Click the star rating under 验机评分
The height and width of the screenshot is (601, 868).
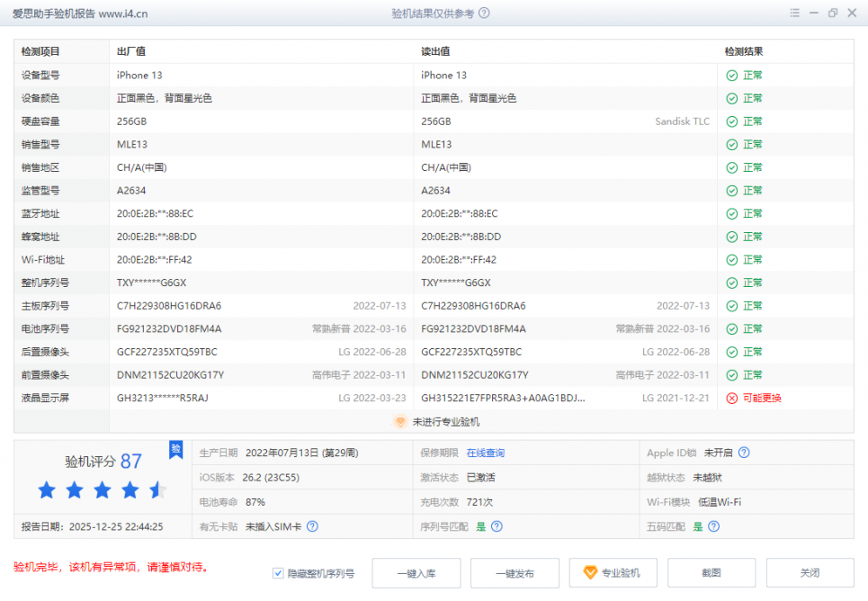coord(102,490)
